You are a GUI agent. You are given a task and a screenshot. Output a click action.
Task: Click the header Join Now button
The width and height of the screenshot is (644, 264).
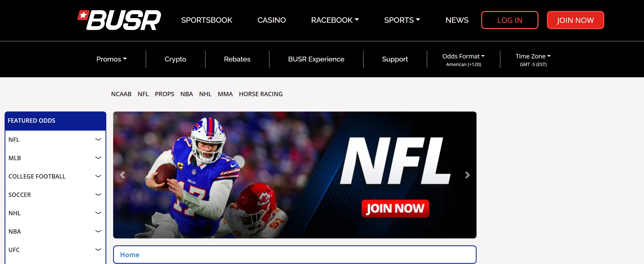575,20
